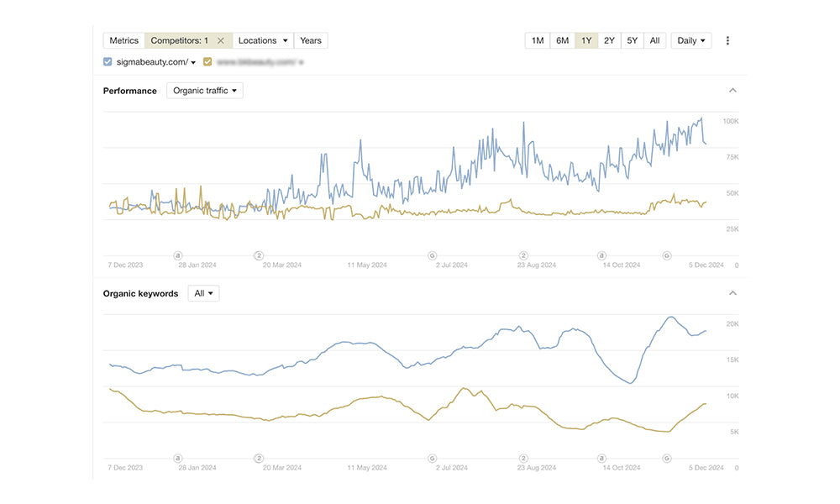Open the three-dot more options menu
The width and height of the screenshot is (840, 504).
(x=727, y=40)
